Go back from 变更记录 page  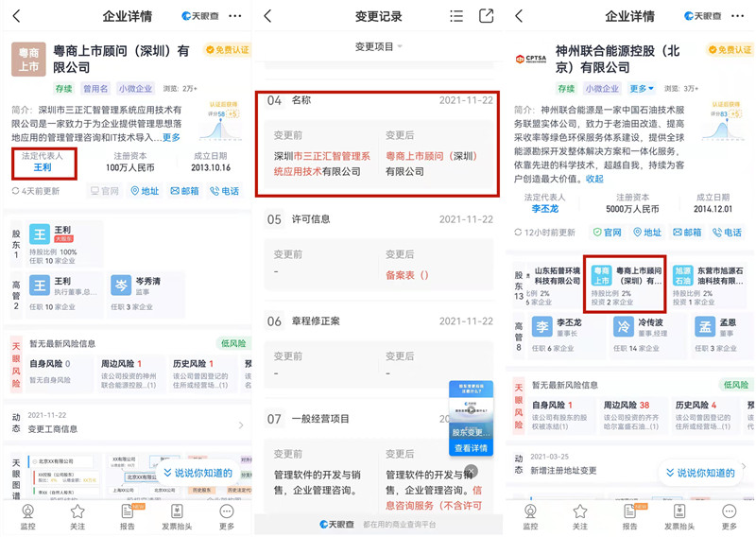coord(268,16)
